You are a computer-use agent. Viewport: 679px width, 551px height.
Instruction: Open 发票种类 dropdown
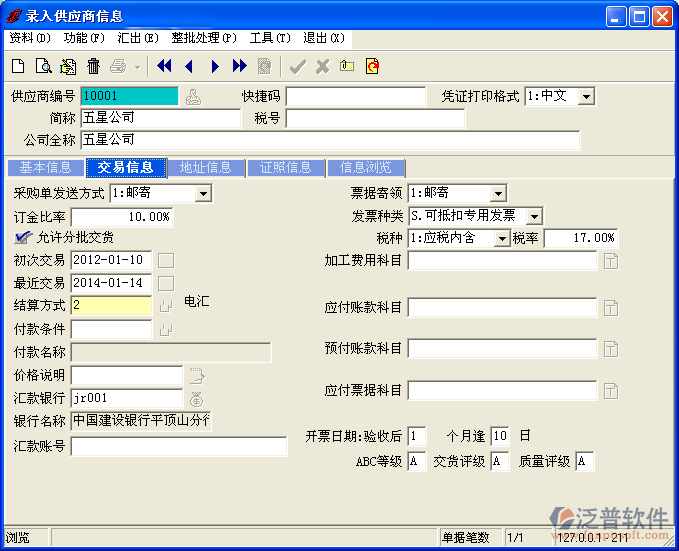(534, 216)
